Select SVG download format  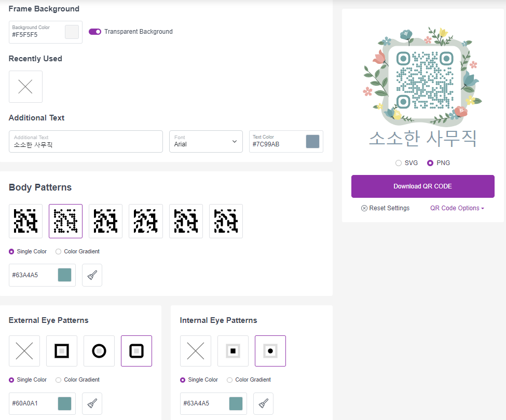click(399, 163)
